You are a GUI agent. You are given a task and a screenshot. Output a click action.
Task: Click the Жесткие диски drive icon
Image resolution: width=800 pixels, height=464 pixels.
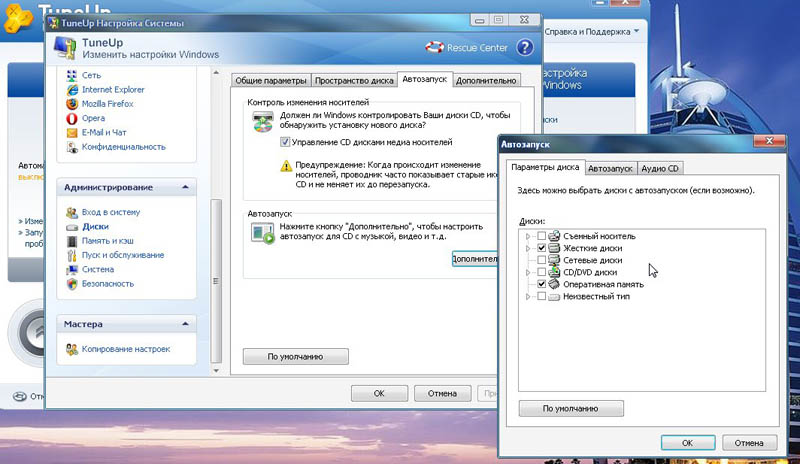554,248
